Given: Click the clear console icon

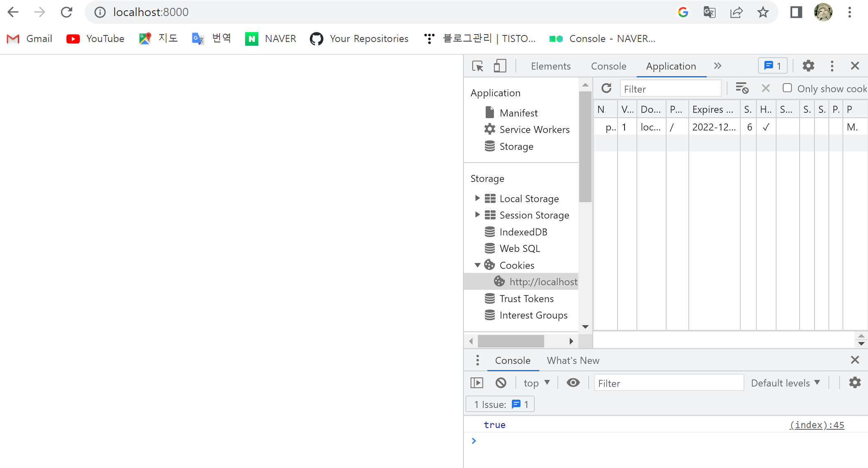Looking at the screenshot, I should 501,383.
